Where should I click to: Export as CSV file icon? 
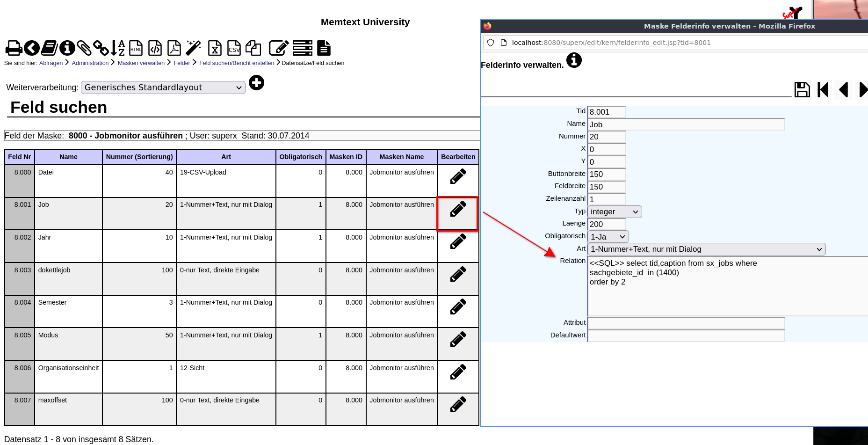click(234, 48)
